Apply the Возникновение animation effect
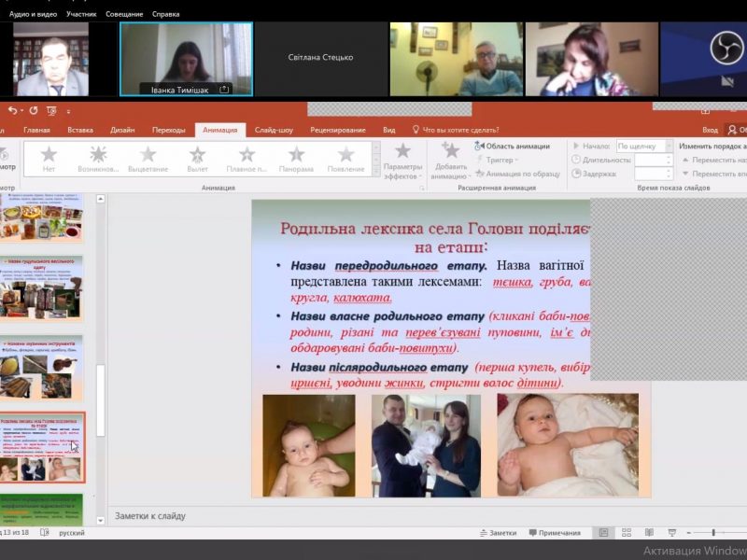The height and width of the screenshot is (560, 747). coord(98,158)
